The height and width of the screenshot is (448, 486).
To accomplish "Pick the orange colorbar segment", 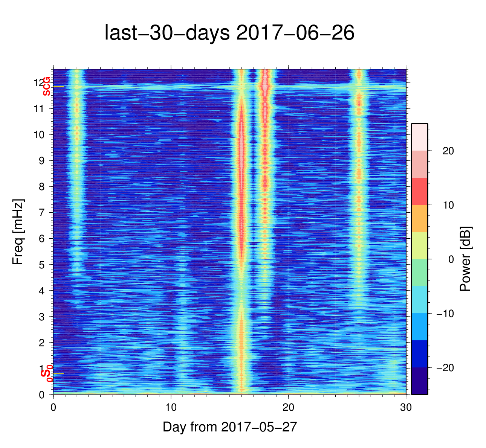I will click(419, 218).
